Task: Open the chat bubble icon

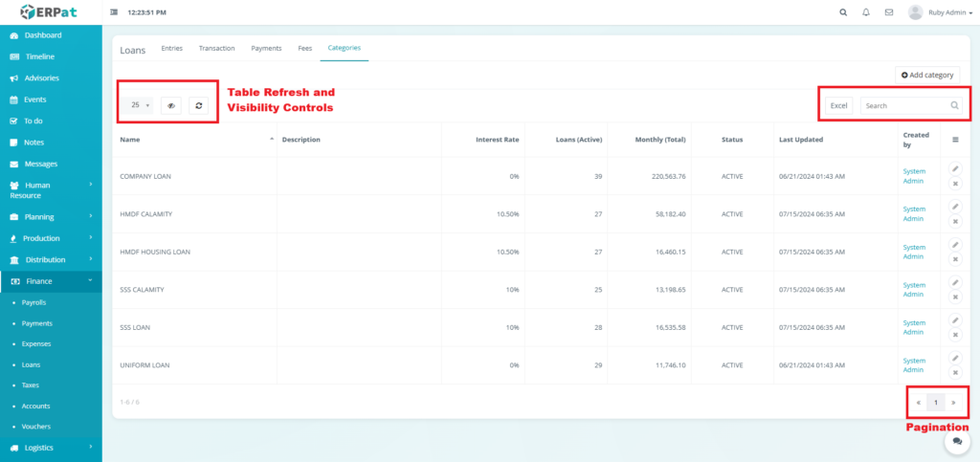Action: [x=957, y=441]
